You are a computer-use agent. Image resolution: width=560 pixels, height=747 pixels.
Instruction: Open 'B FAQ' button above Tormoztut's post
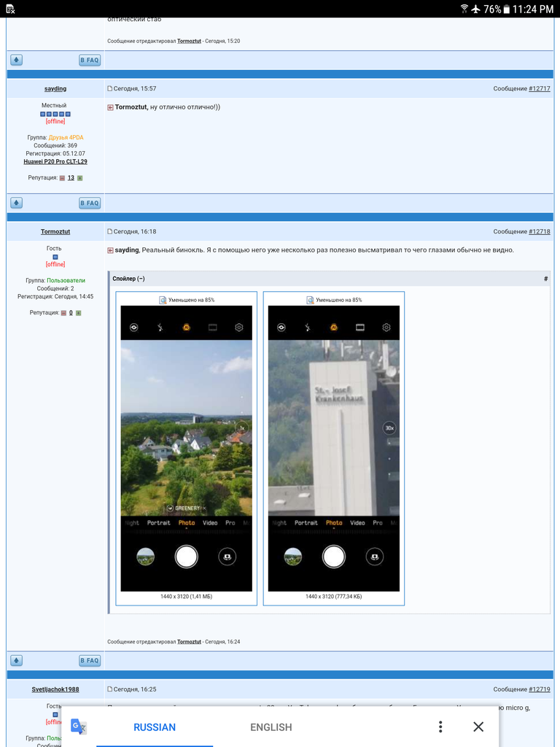[90, 203]
